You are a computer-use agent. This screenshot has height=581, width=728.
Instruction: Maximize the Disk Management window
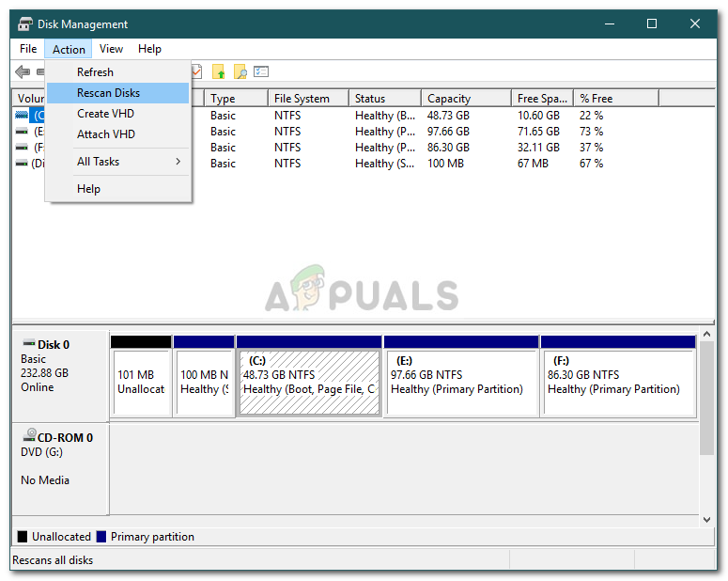coord(652,24)
